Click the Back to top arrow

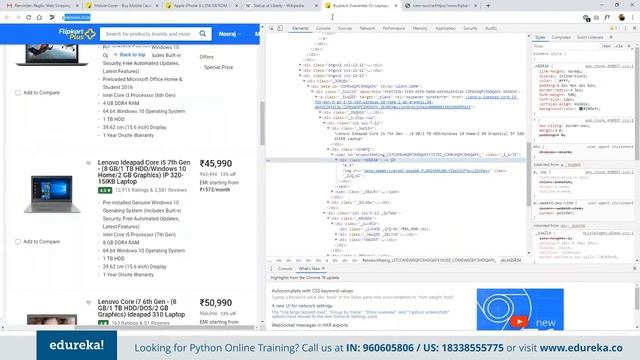point(115,55)
